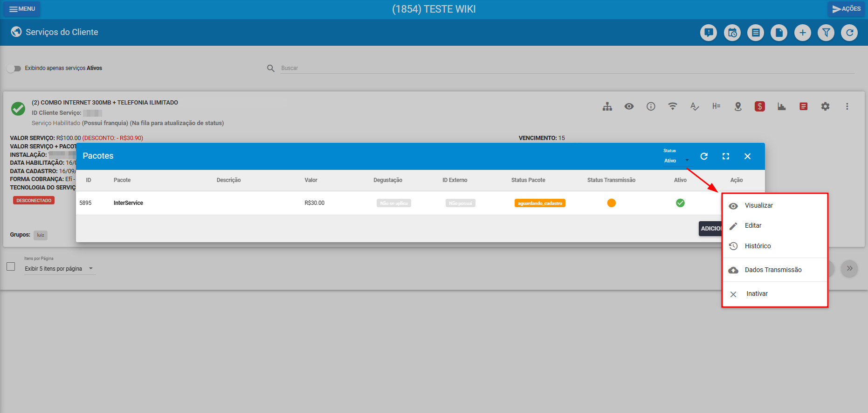This screenshot has width=868, height=413.
Task: Open service information icon
Action: (651, 106)
